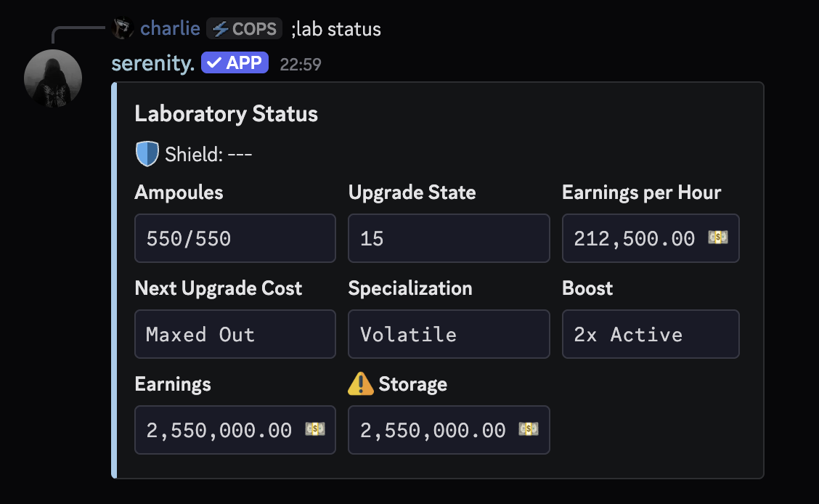
Task: Select the 2x Active boost box
Action: (651, 334)
